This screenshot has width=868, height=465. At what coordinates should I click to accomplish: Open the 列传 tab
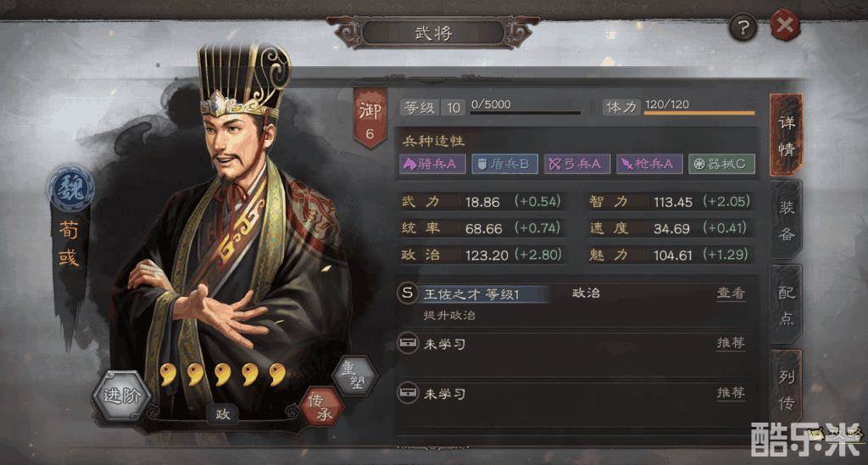coord(787,390)
